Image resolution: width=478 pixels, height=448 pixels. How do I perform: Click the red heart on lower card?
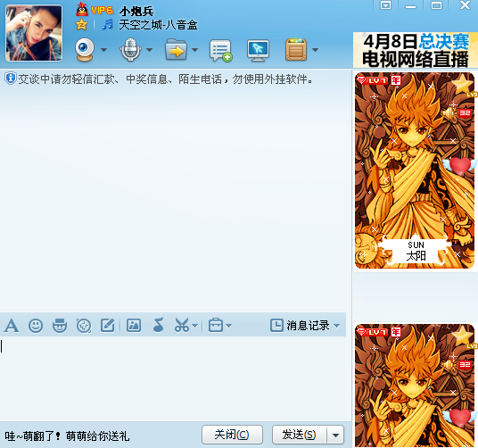pos(459,418)
